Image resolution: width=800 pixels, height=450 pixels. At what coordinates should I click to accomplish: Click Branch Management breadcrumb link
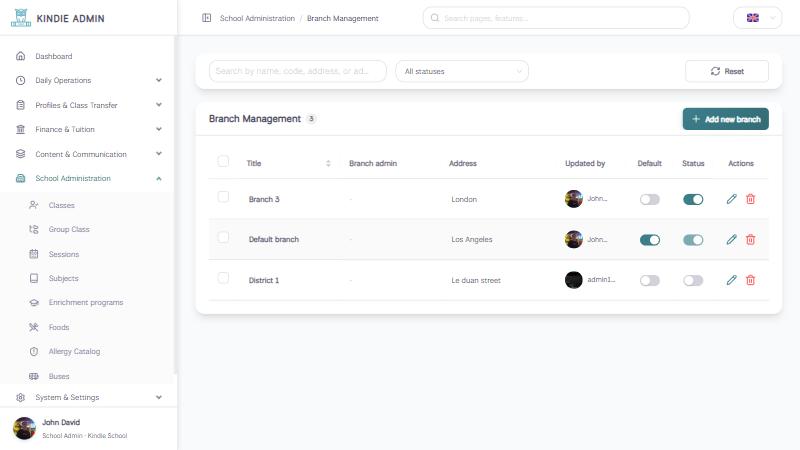(342, 18)
